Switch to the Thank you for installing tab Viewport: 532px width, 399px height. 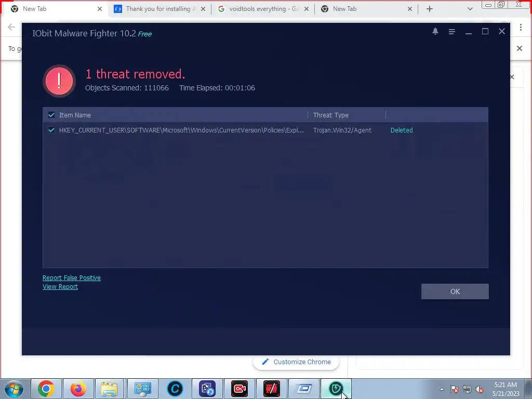point(159,9)
